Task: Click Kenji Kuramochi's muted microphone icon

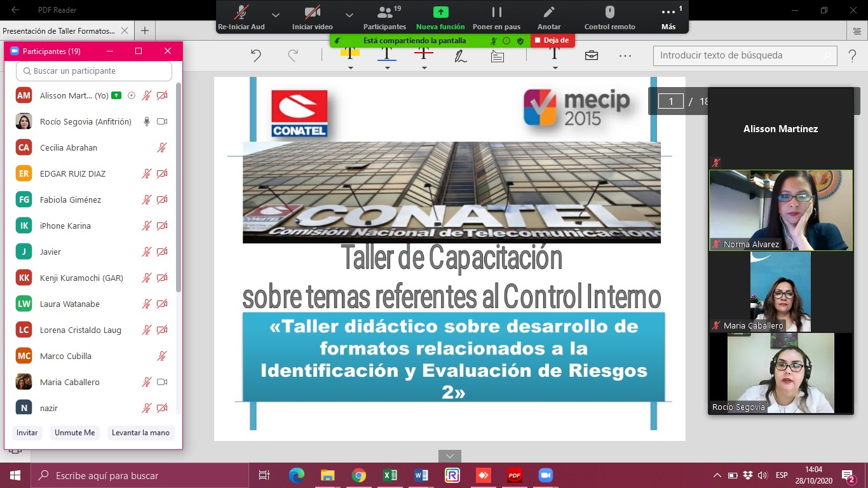Action: click(146, 278)
